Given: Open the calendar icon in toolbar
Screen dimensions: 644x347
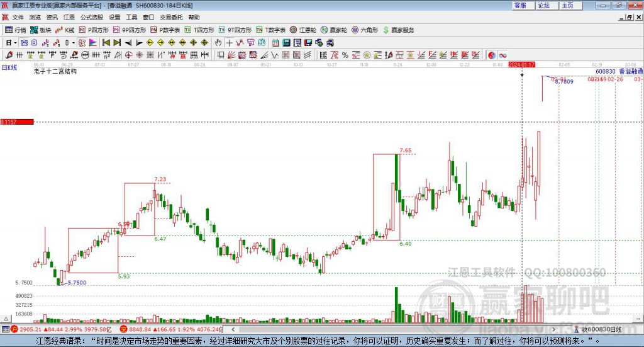Looking at the screenshot, I should point(275,43).
